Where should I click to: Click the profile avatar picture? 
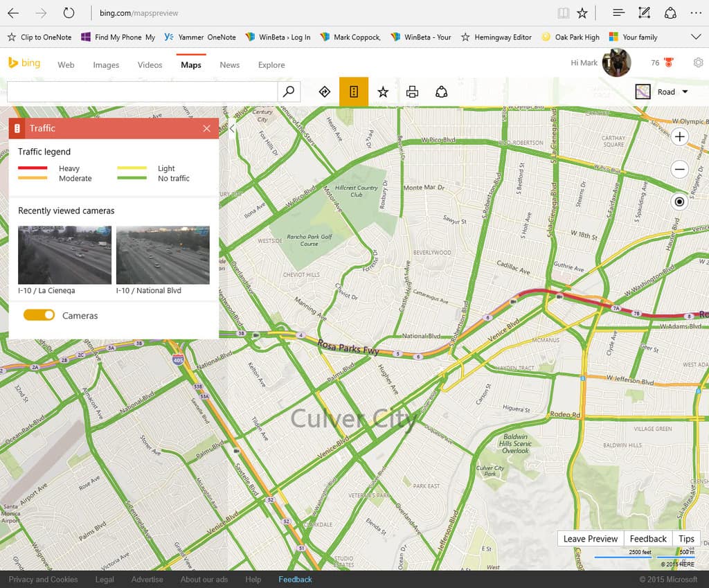click(617, 62)
